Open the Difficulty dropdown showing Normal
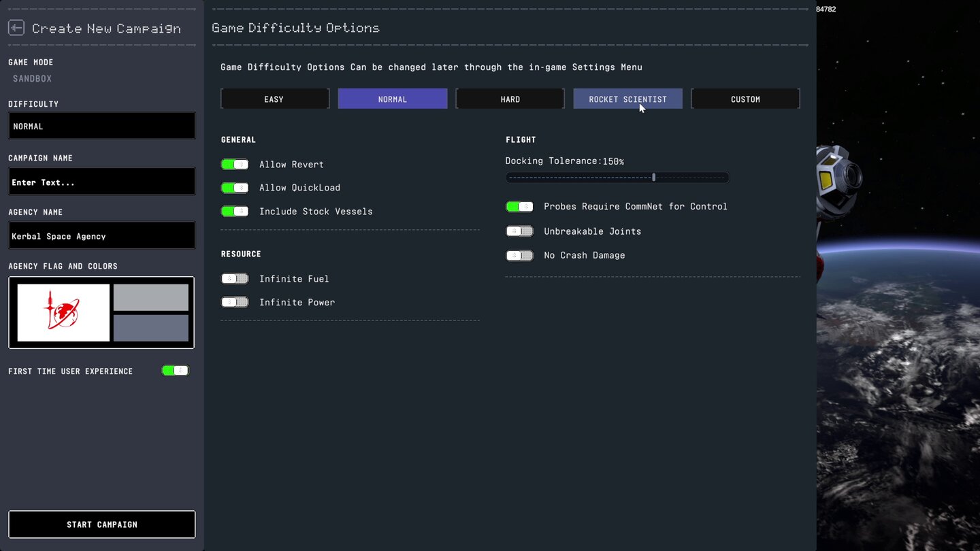The width and height of the screenshot is (980, 551). [102, 127]
